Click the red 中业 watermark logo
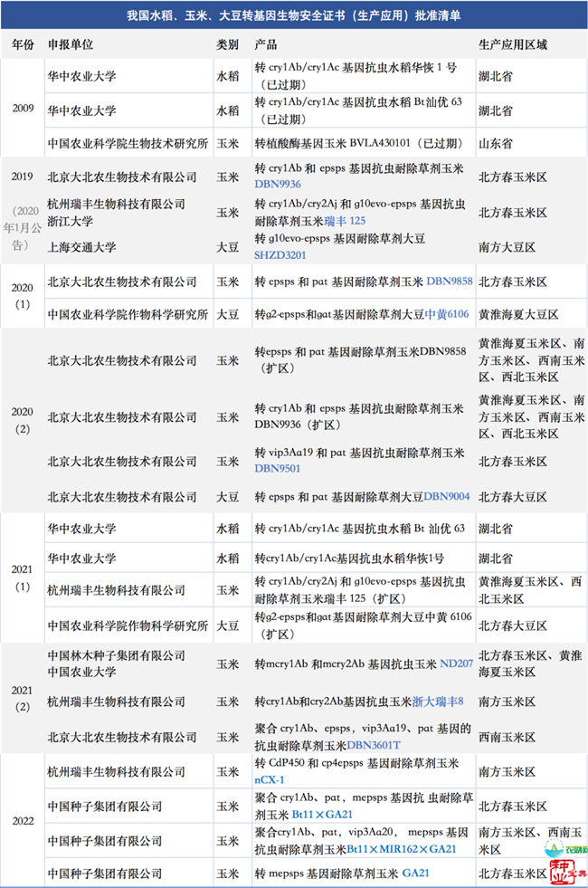Viewport: 588px width, 888px height. pyautogui.click(x=563, y=872)
